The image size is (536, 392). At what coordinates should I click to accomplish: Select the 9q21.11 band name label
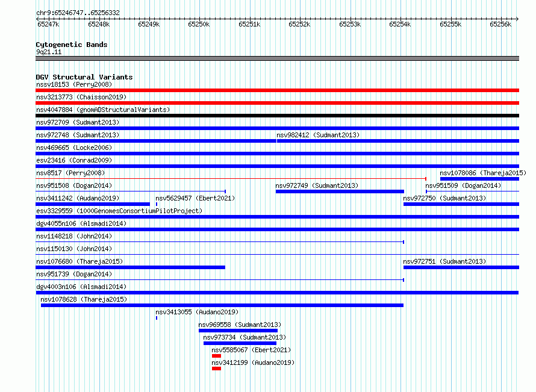click(49, 52)
